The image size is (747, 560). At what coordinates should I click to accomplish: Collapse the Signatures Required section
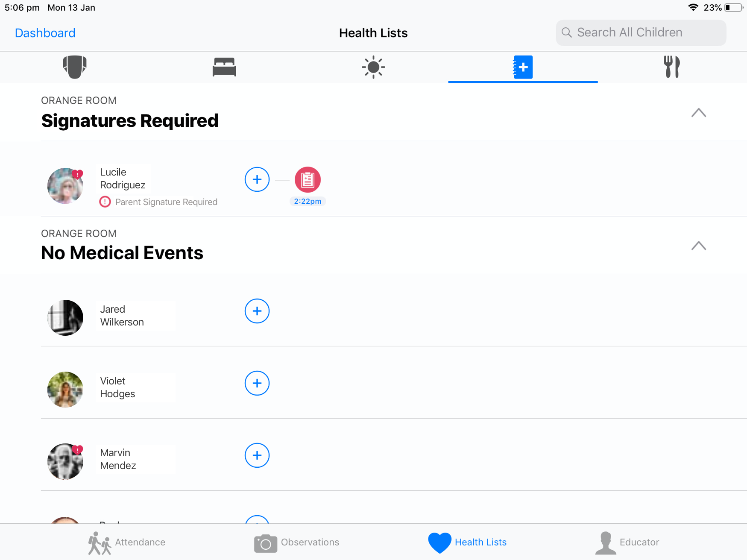tap(698, 113)
